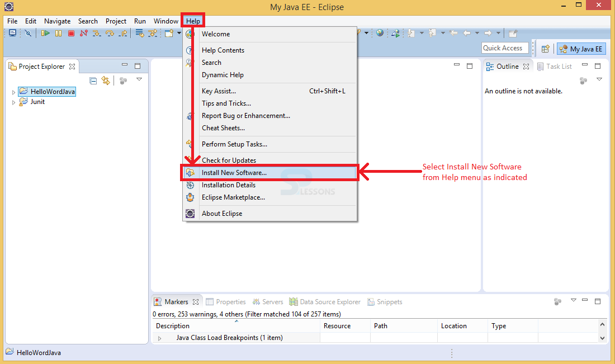Switch to the Servers tab
This screenshot has width=615, height=364.
click(268, 301)
